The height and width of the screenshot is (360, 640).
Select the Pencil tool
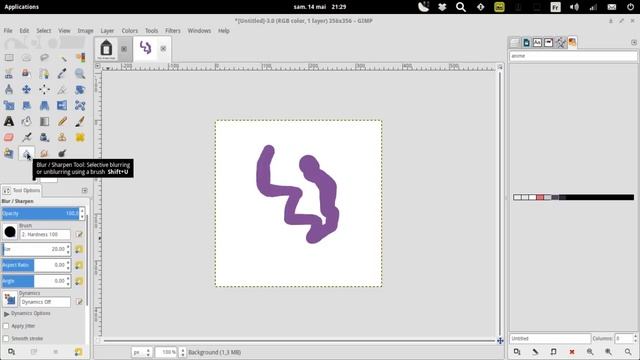62,122
